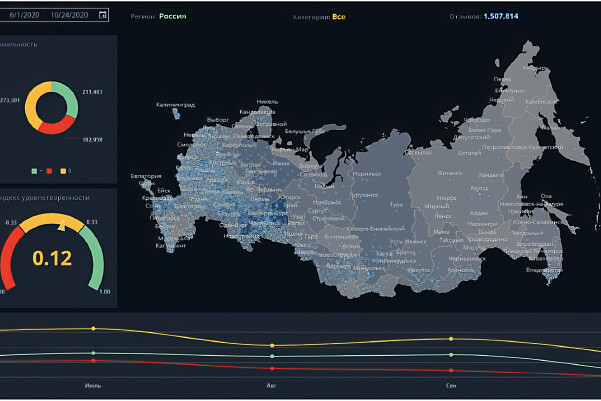Click the yellow line point at Авг
Image resolution: width=601 pixels, height=401 pixels.
point(272,346)
